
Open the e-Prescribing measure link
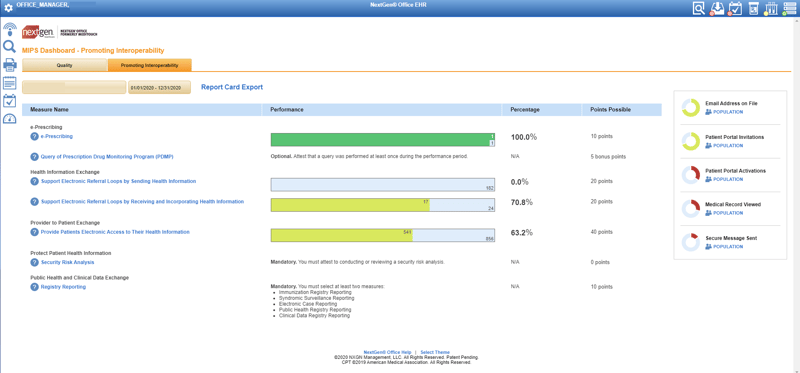[x=57, y=136]
